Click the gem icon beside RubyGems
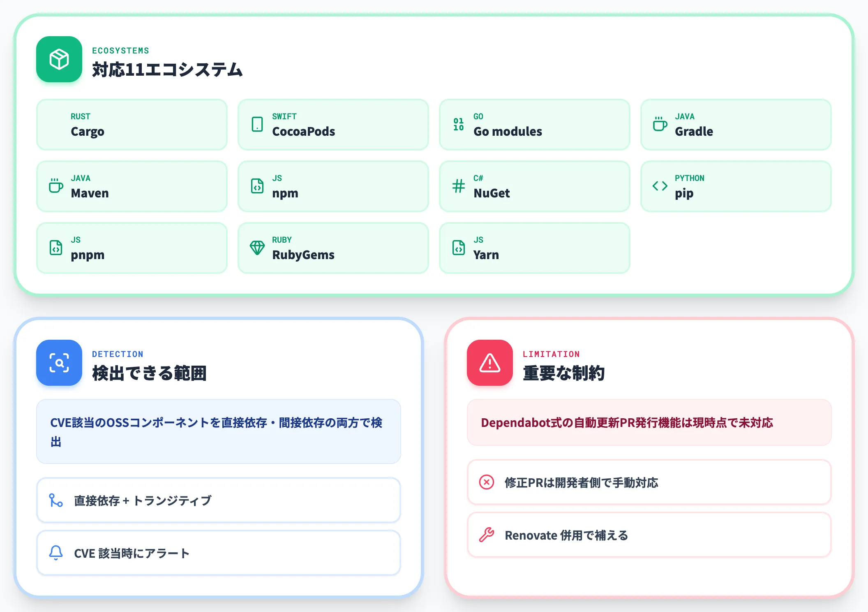 [257, 248]
